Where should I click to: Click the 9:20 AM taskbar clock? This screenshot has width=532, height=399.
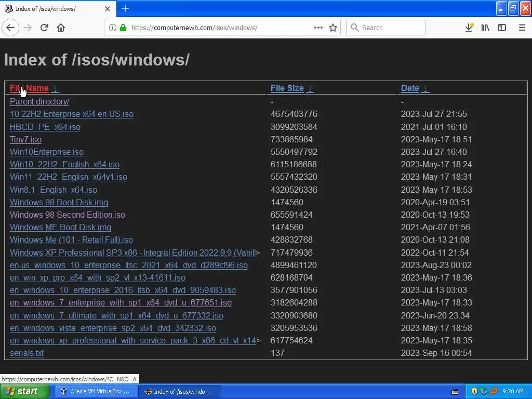click(513, 391)
